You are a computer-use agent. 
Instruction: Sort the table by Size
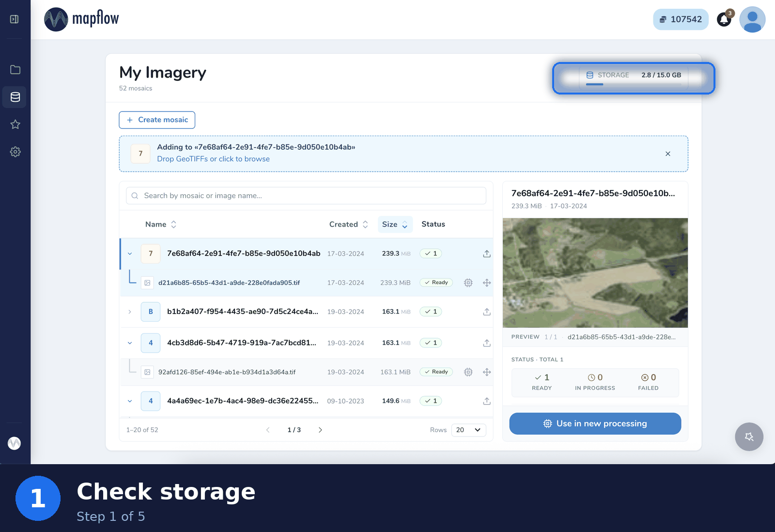coord(395,224)
